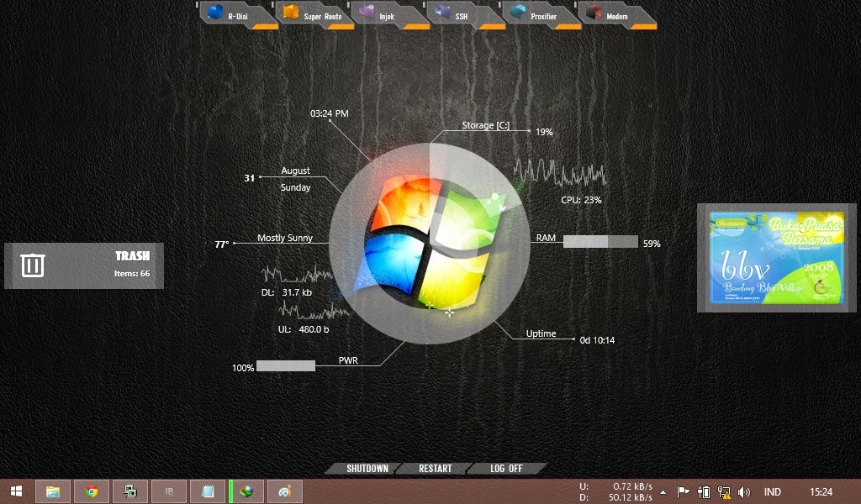Click the LOG OFF button
861x504 pixels.
click(506, 469)
